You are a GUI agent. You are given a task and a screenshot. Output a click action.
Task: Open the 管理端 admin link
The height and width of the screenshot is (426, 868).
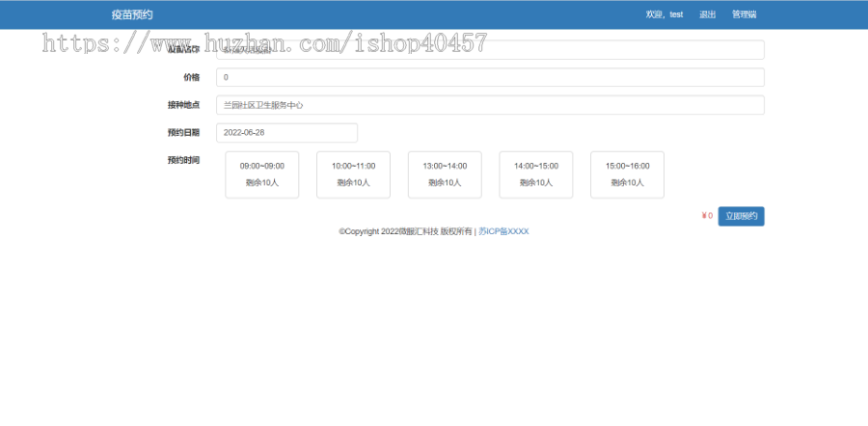(x=744, y=14)
